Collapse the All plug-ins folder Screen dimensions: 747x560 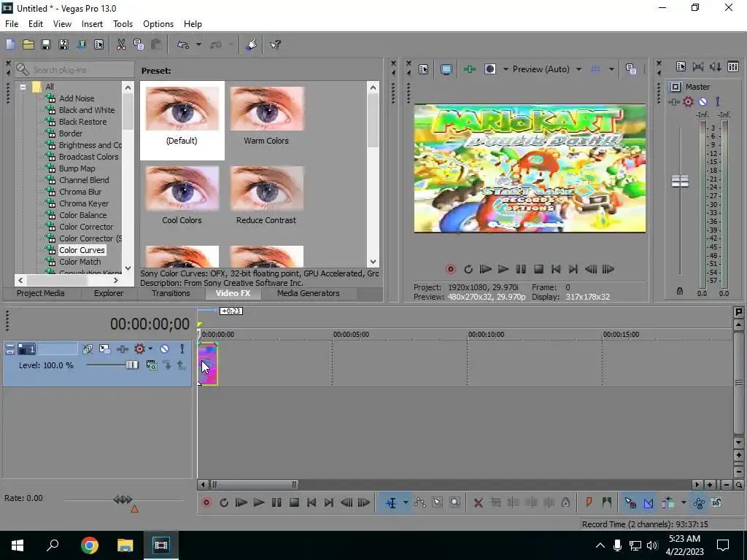click(23, 87)
